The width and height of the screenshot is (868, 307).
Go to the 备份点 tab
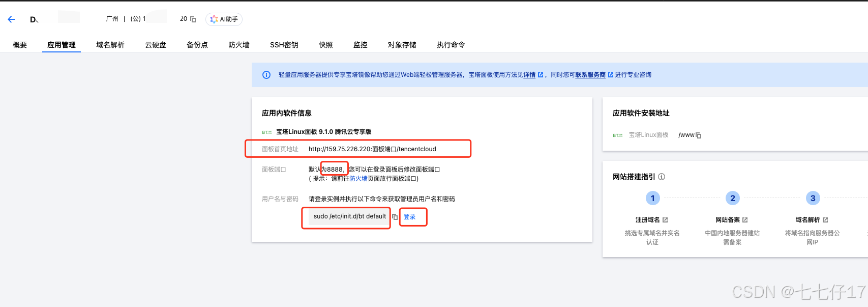pos(197,45)
